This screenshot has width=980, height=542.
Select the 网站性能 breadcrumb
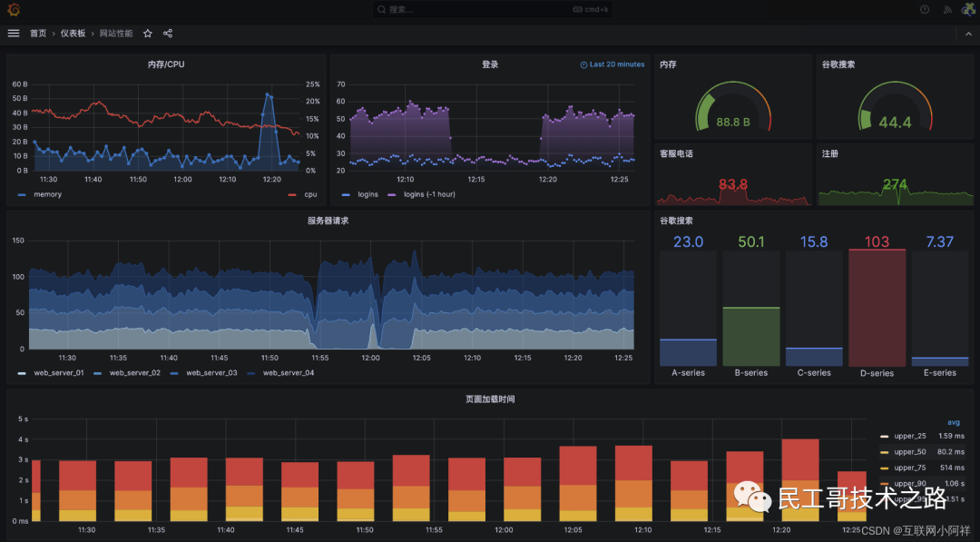click(x=116, y=33)
